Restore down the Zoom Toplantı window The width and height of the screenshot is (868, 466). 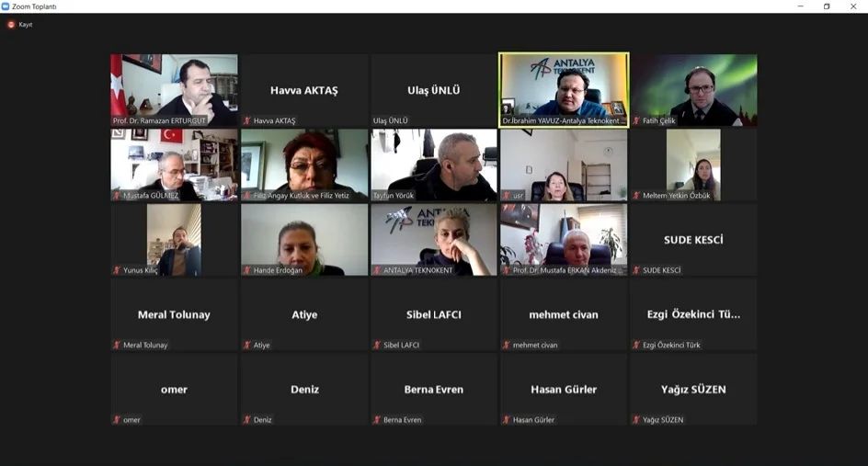point(827,6)
